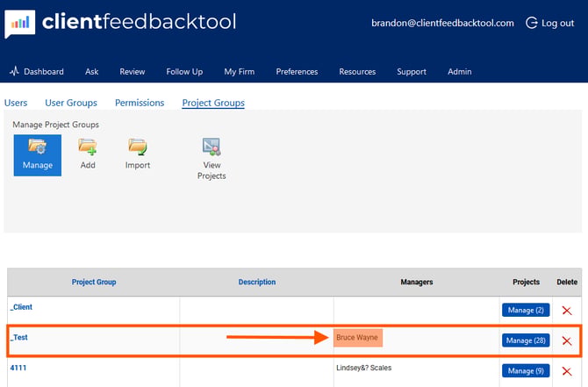Click the Log out icon
This screenshot has height=387, width=588.
(x=531, y=23)
